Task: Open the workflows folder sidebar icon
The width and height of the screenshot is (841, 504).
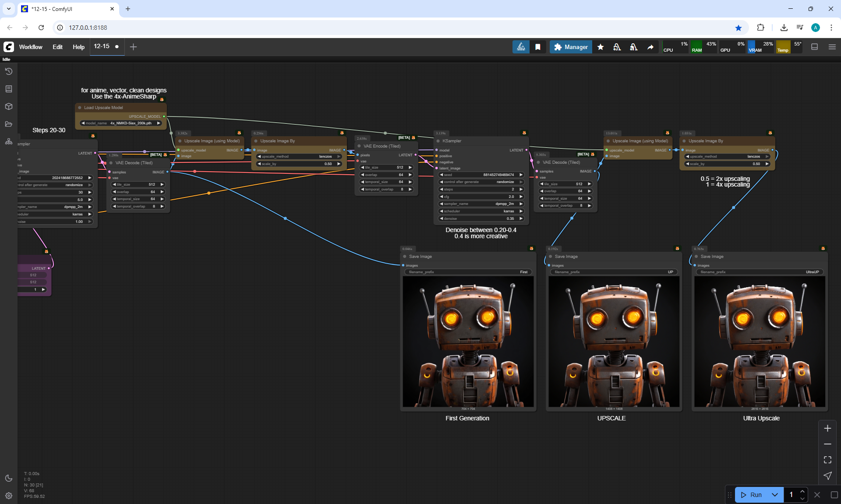Action: click(x=9, y=124)
